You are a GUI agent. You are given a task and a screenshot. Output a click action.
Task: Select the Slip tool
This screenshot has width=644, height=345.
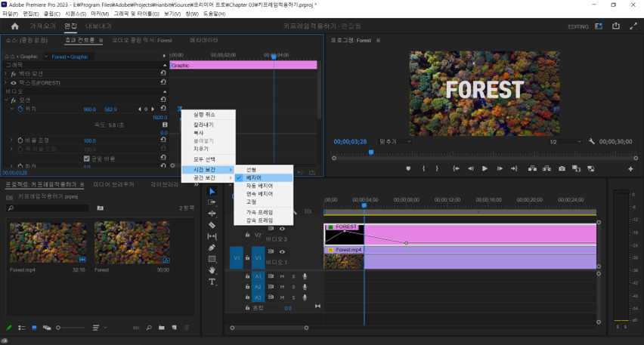[212, 236]
